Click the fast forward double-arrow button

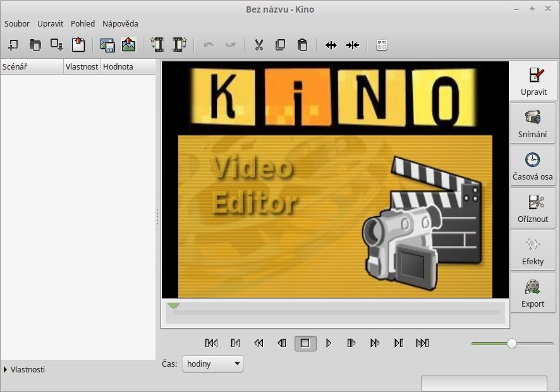[375, 343]
